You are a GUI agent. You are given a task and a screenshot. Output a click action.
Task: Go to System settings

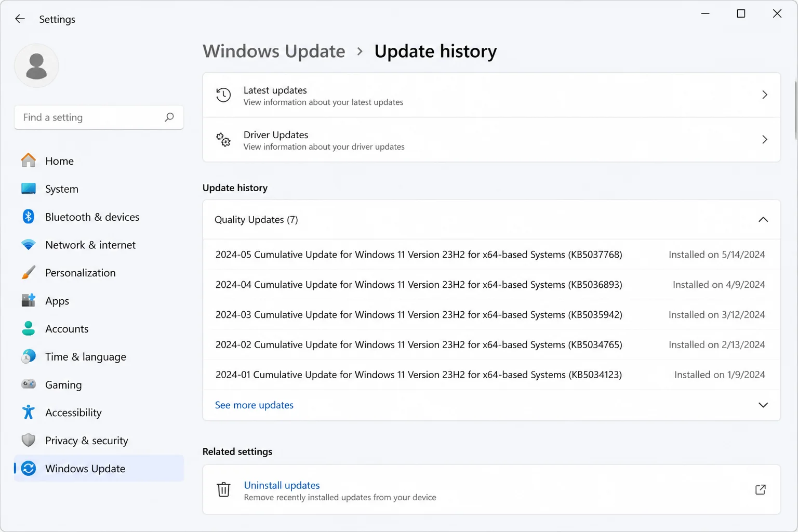click(99, 189)
